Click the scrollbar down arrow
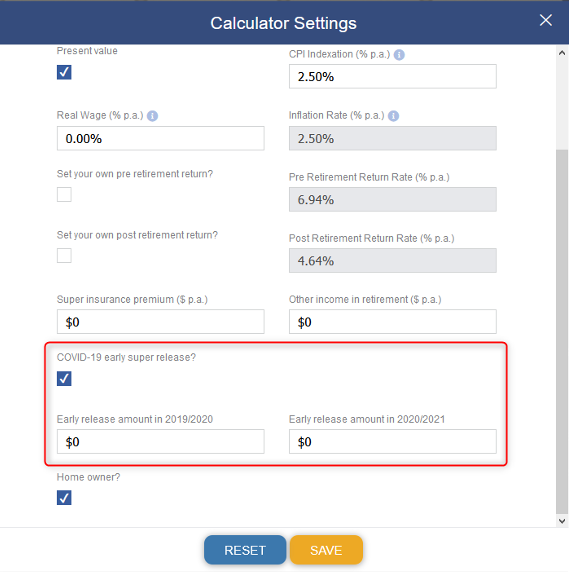The image size is (569, 572). pos(562,521)
